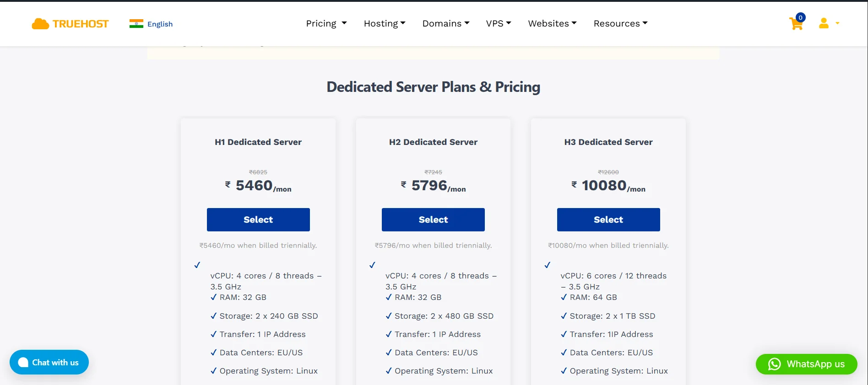Click the Truehost cloud logo
The height and width of the screenshot is (385, 868).
coord(40,24)
